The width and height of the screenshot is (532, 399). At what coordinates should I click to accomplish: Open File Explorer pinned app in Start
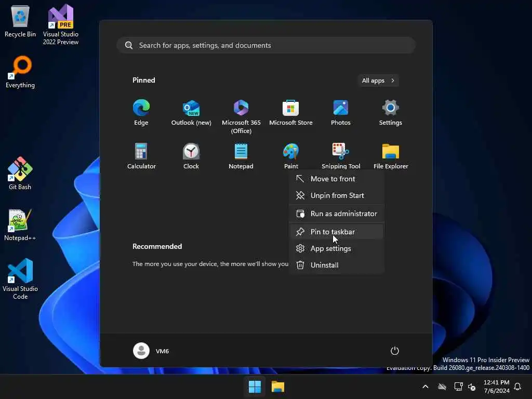click(391, 156)
